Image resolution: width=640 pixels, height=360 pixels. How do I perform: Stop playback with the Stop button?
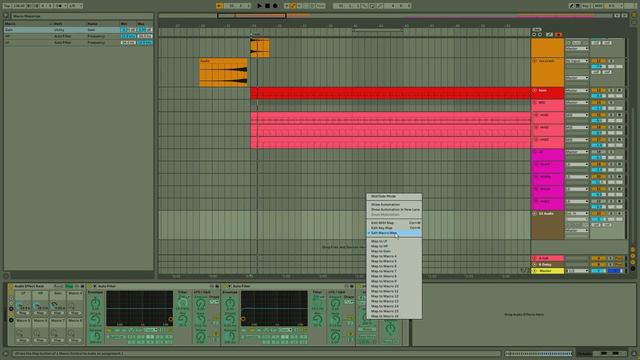(x=267, y=6)
